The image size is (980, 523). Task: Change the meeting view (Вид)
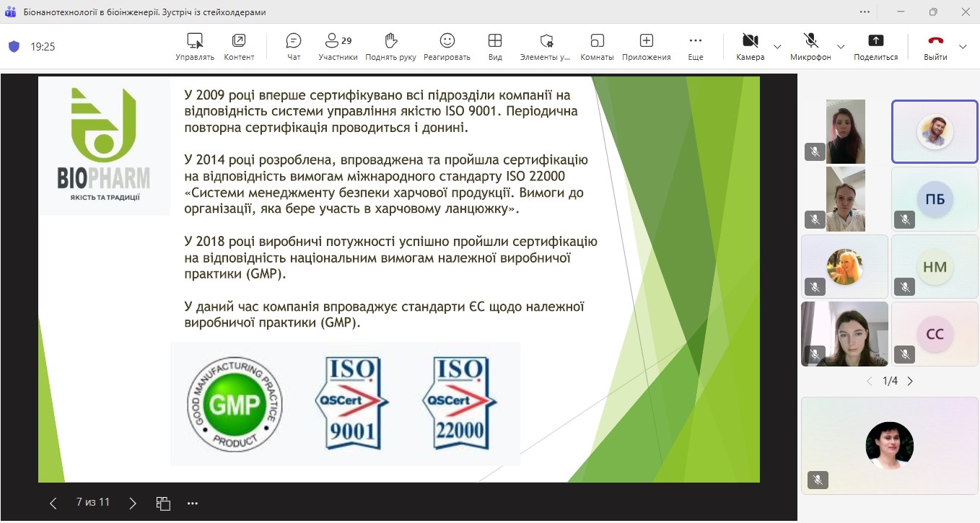tap(495, 46)
